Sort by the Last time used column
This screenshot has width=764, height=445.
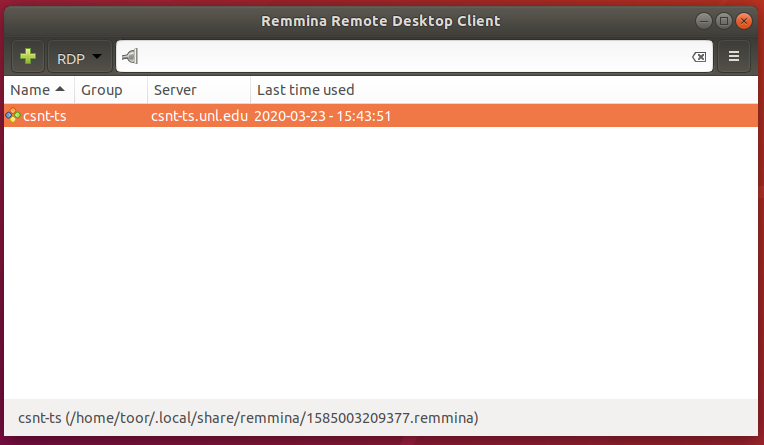click(305, 90)
